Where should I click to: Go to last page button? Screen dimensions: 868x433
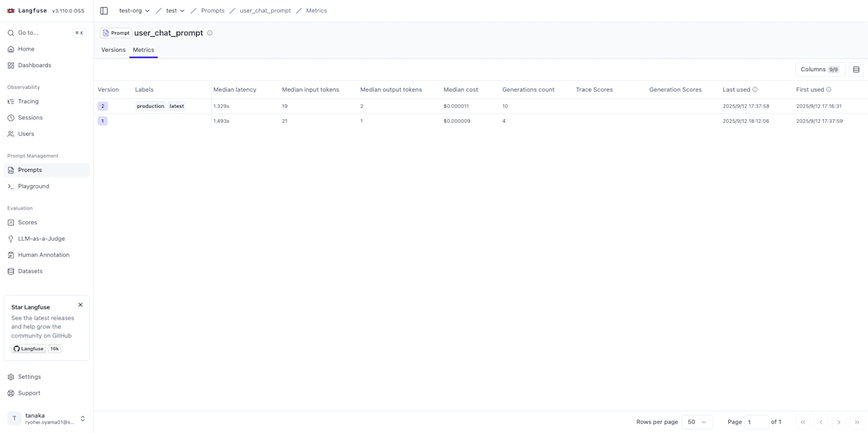tap(857, 422)
